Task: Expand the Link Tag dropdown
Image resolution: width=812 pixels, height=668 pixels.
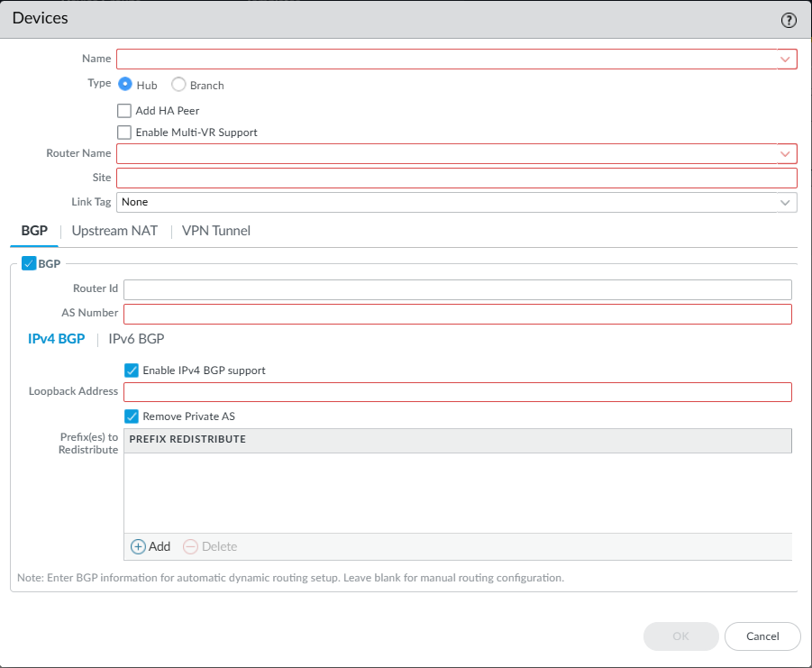Action: (785, 203)
